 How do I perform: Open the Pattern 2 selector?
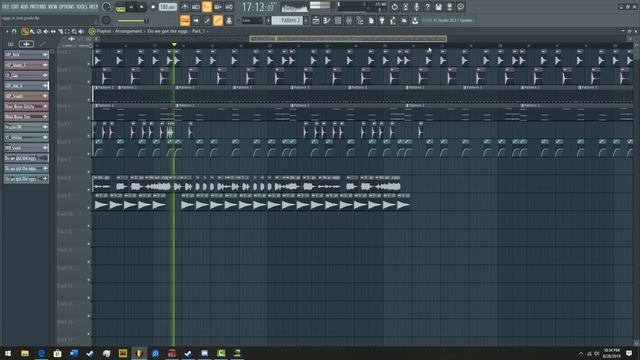(287, 20)
